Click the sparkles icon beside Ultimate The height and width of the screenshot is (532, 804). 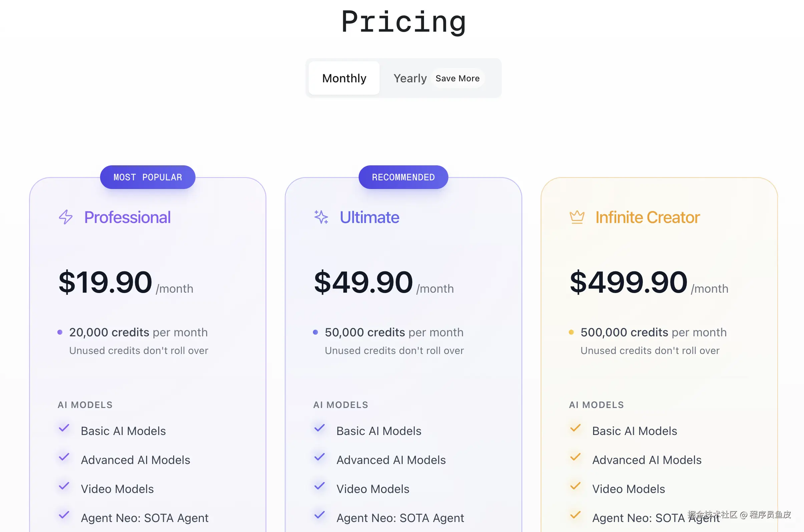[x=321, y=217]
